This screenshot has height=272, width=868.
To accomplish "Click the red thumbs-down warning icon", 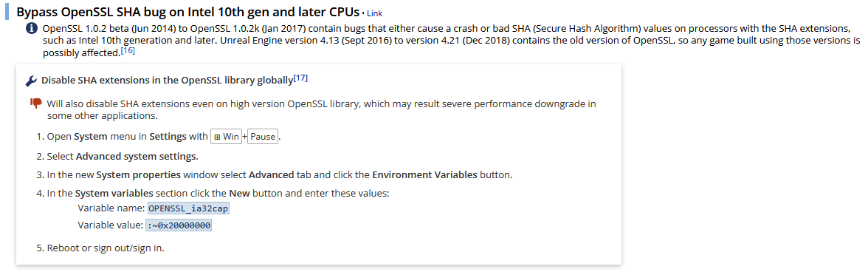I will click(x=36, y=103).
